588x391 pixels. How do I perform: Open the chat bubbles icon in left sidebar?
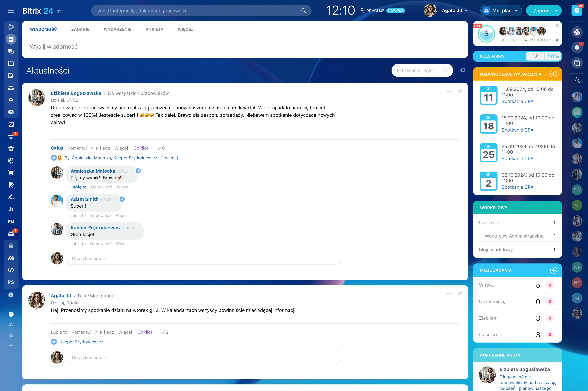pyautogui.click(x=11, y=51)
